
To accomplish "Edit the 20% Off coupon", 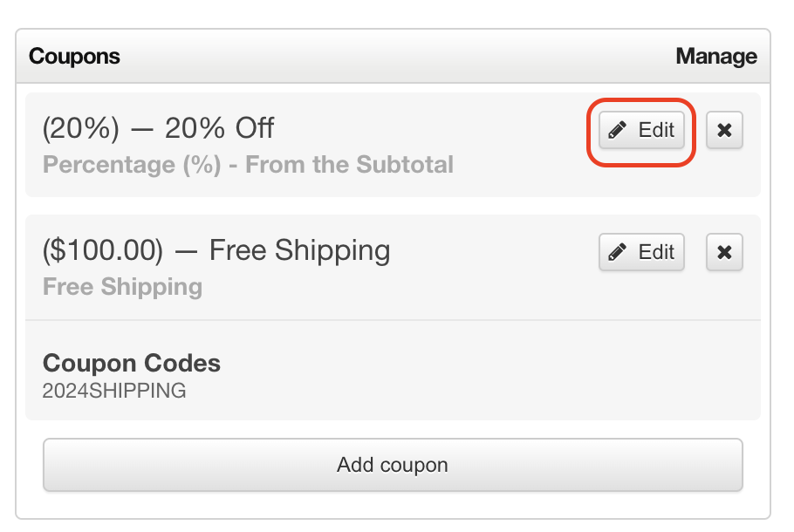I will coord(641,130).
